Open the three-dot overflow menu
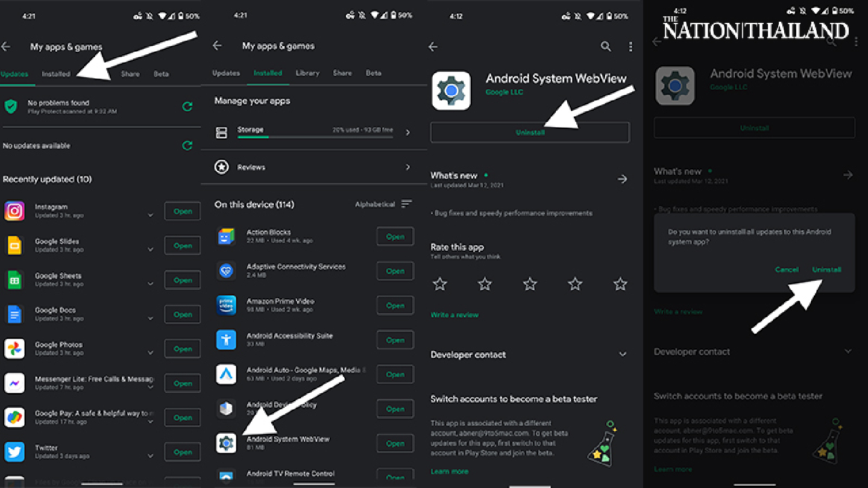The image size is (868, 488). coord(631,46)
